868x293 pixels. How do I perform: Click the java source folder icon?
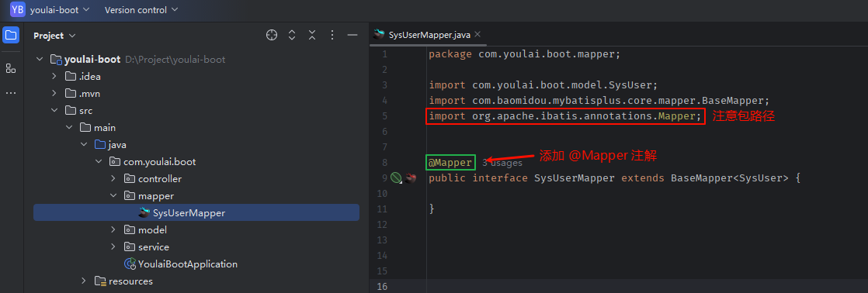pyautogui.click(x=99, y=145)
